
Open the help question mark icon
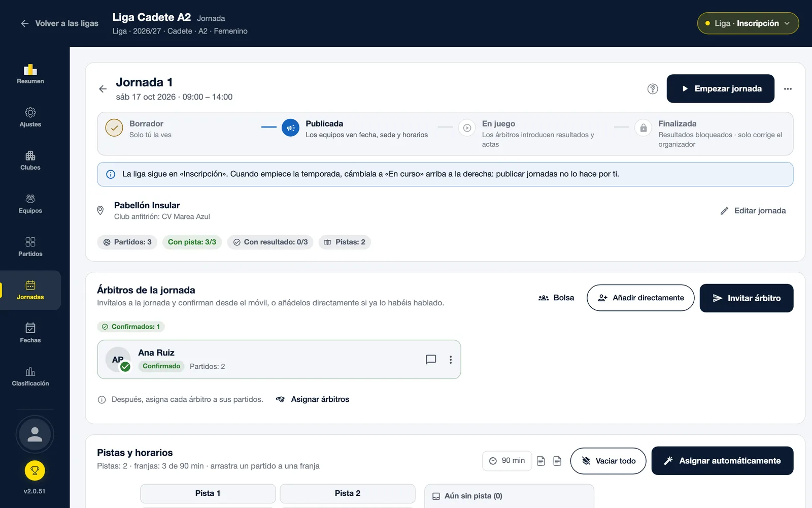click(x=653, y=89)
